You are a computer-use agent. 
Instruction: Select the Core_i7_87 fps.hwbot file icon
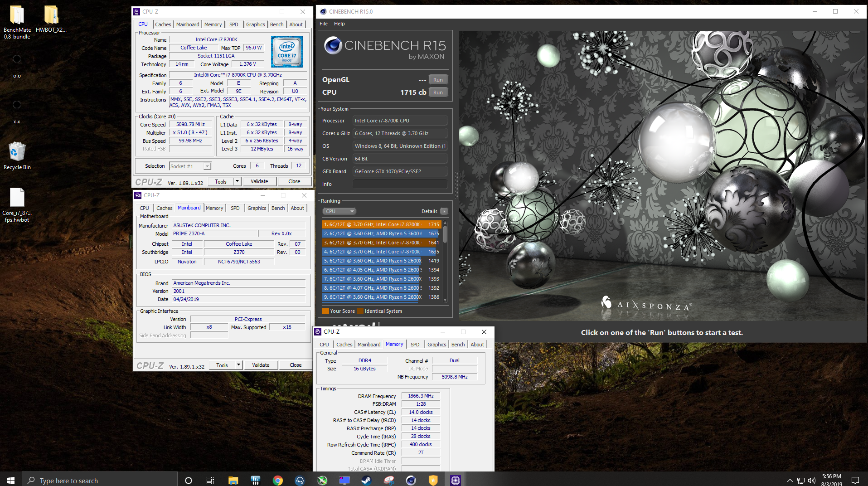click(x=17, y=198)
